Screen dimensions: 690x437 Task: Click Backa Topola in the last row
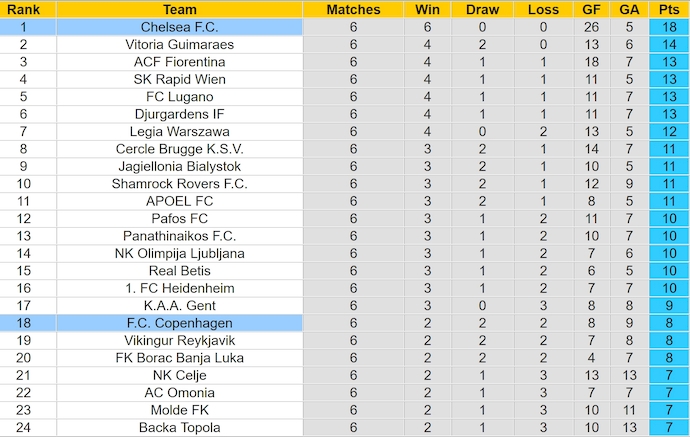point(179,428)
